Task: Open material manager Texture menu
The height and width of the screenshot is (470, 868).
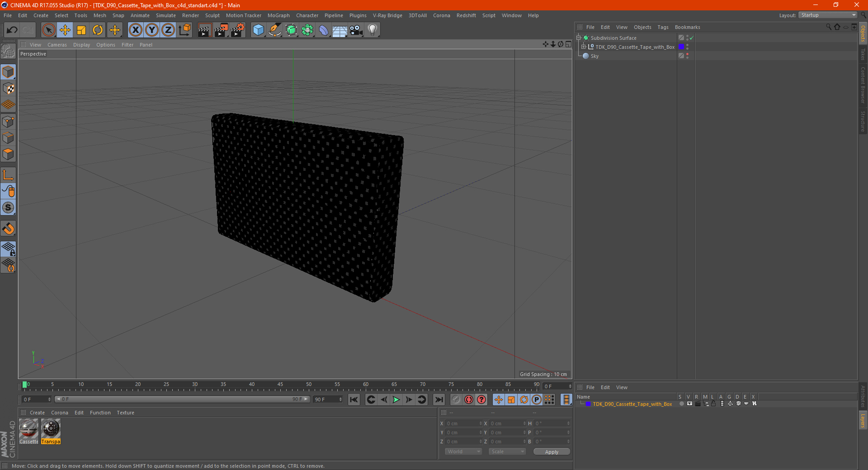Action: tap(125, 413)
